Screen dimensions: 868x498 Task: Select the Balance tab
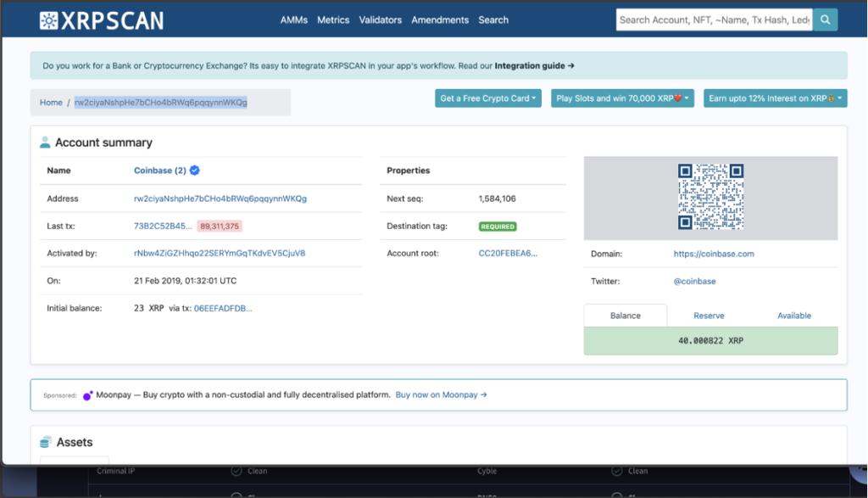[626, 316]
